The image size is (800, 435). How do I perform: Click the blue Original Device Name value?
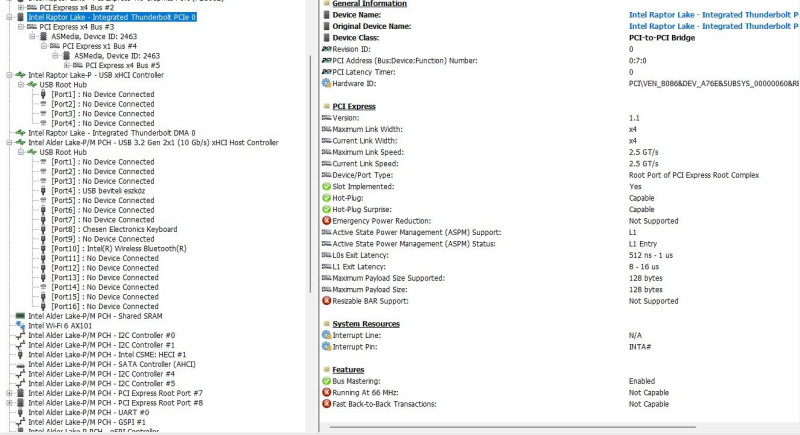click(x=714, y=26)
